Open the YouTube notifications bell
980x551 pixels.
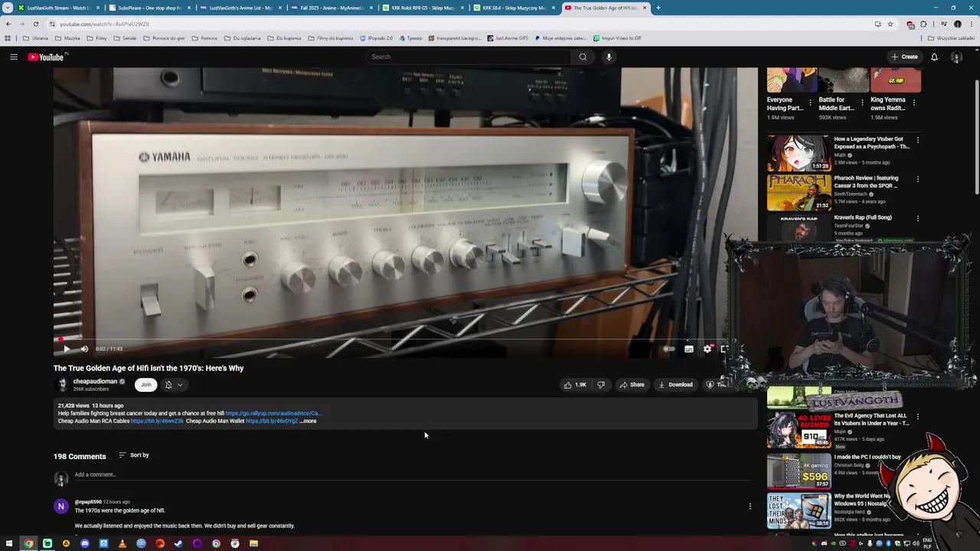[x=934, y=57]
